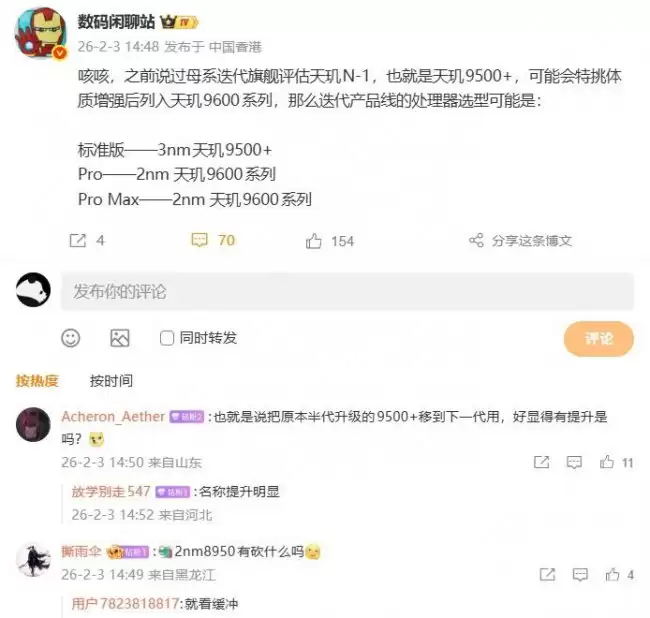
Task: Like 撕雨伞's comment with thumbs-up
Action: pyautogui.click(x=612, y=574)
